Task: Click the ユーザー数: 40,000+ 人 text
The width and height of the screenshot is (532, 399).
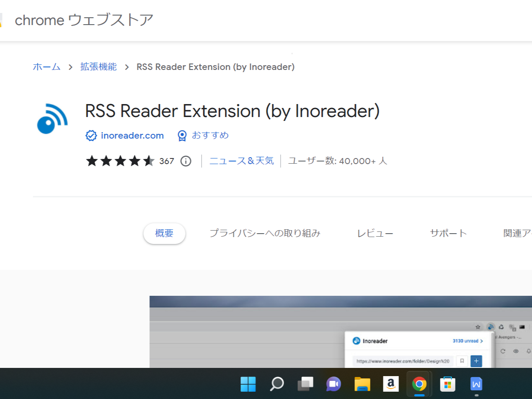Action: (338, 161)
